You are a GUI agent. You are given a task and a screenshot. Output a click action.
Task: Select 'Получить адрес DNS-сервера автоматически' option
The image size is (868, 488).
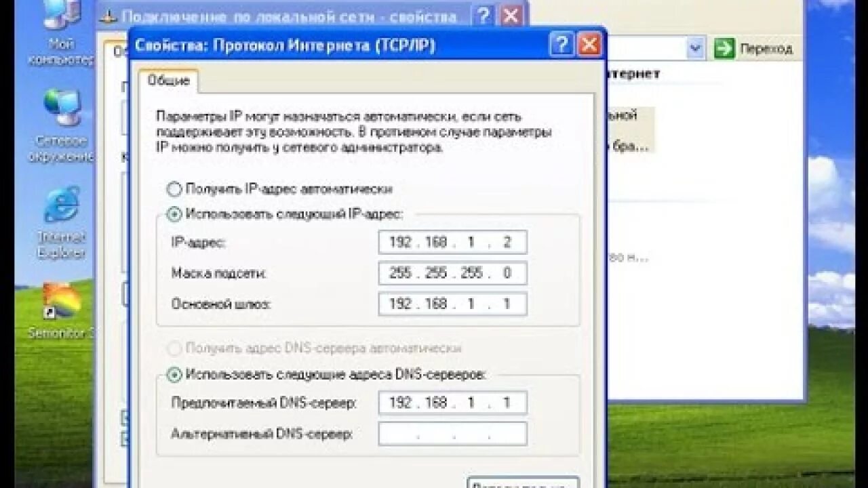[x=314, y=348]
